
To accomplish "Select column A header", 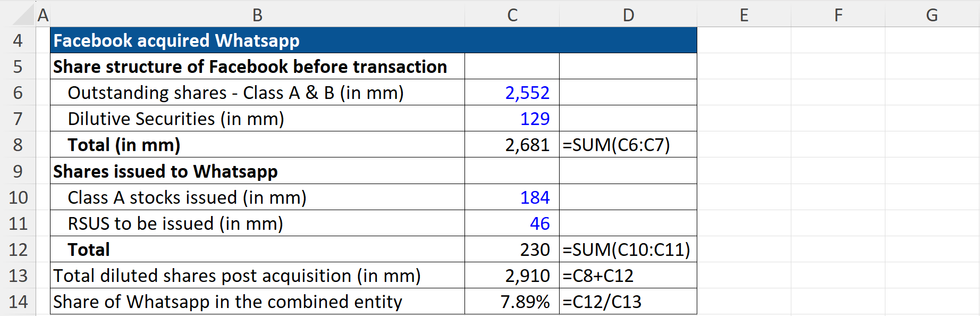I will pyautogui.click(x=43, y=14).
